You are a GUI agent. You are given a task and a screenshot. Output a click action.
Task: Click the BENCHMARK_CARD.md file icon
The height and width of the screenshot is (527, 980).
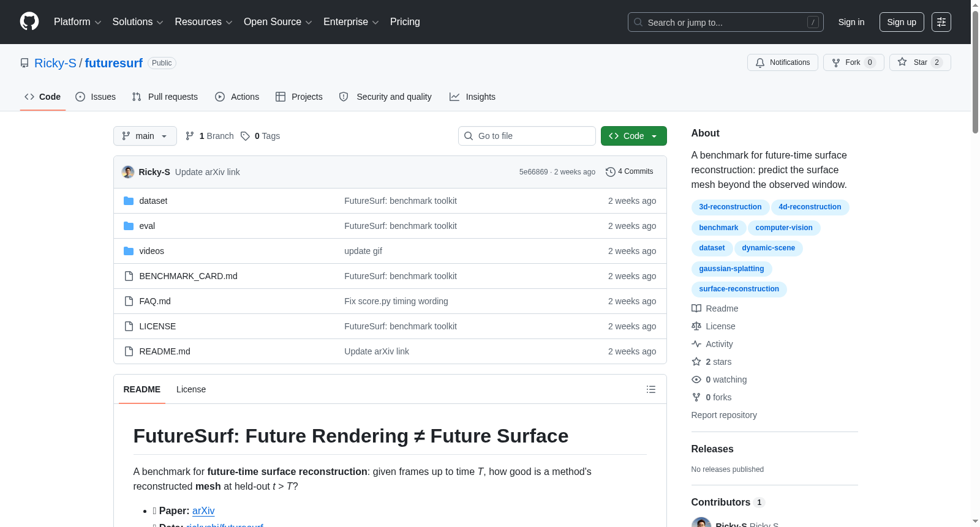129,276
